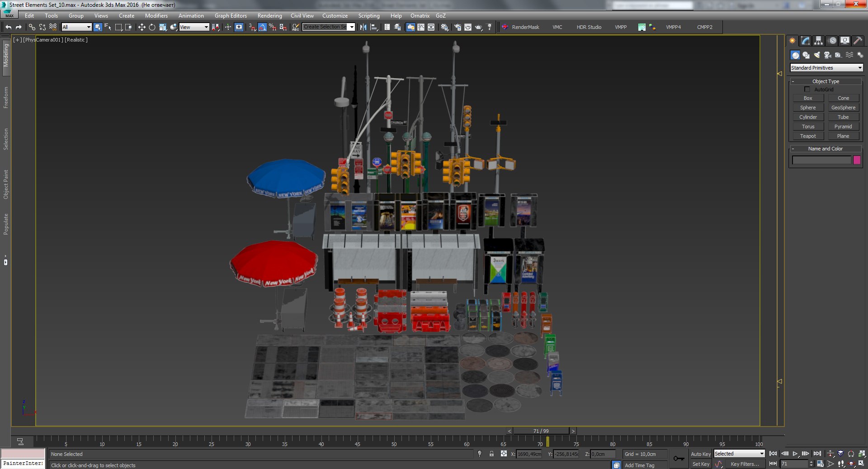Click the GeoSphere primitive button

click(843, 108)
